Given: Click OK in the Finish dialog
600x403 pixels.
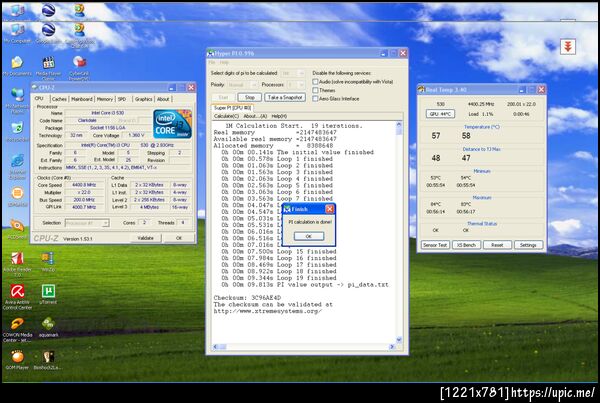Looking at the screenshot, I should tap(309, 236).
